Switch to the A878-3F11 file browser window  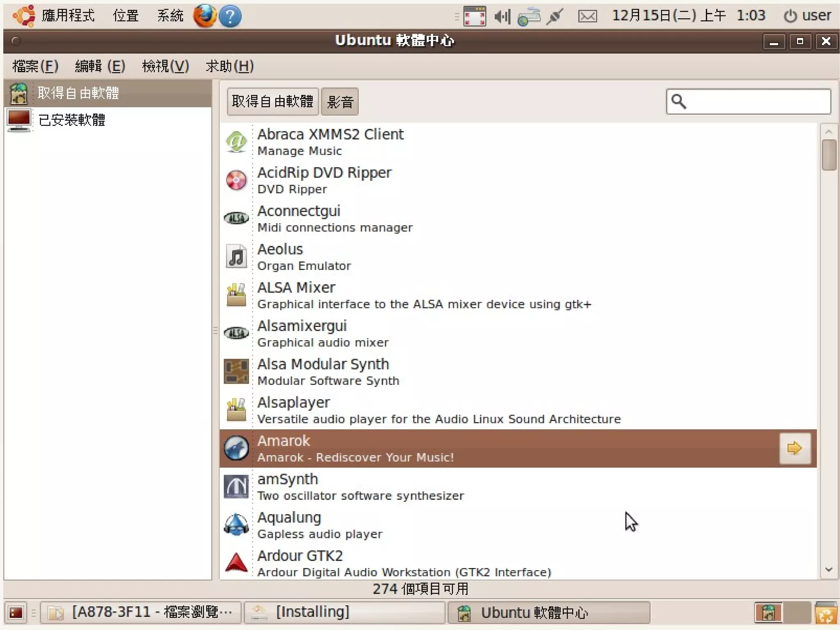tap(141, 612)
